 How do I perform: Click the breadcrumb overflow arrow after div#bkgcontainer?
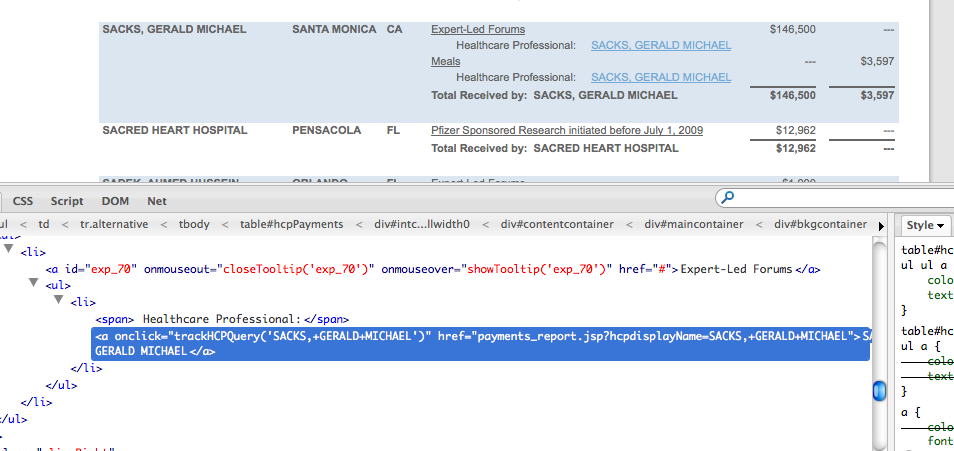[881, 226]
